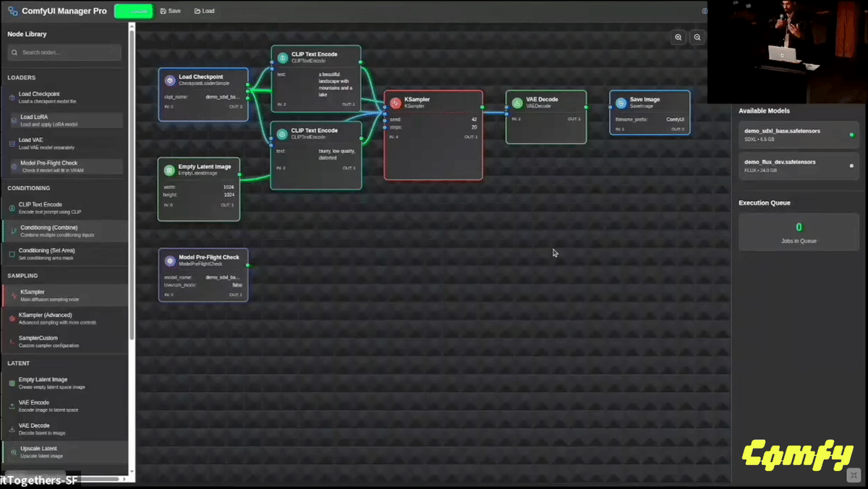Click the KSampler seed value 42
The image size is (868, 489).
coord(474,119)
